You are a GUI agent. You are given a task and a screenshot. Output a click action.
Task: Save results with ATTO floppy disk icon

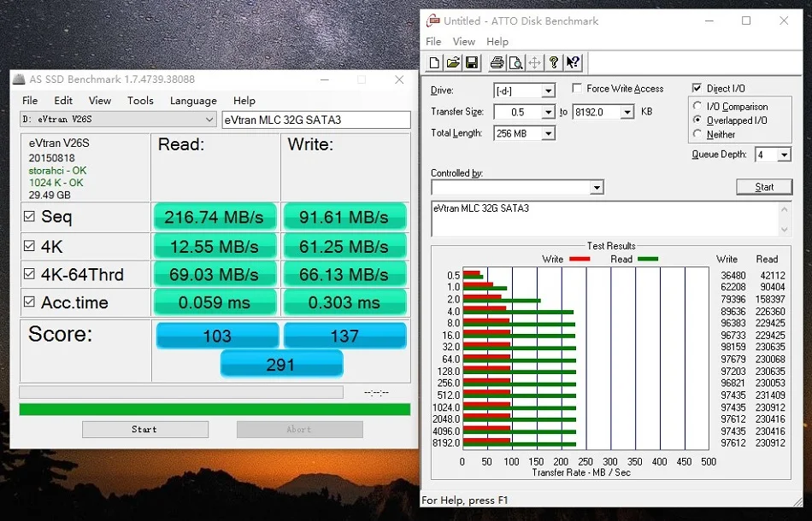click(x=472, y=63)
